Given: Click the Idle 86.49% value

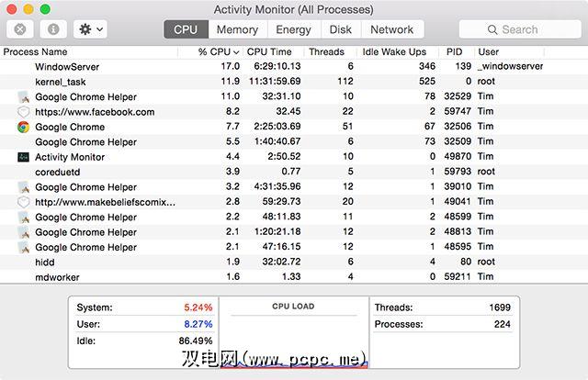Looking at the screenshot, I should (196, 341).
